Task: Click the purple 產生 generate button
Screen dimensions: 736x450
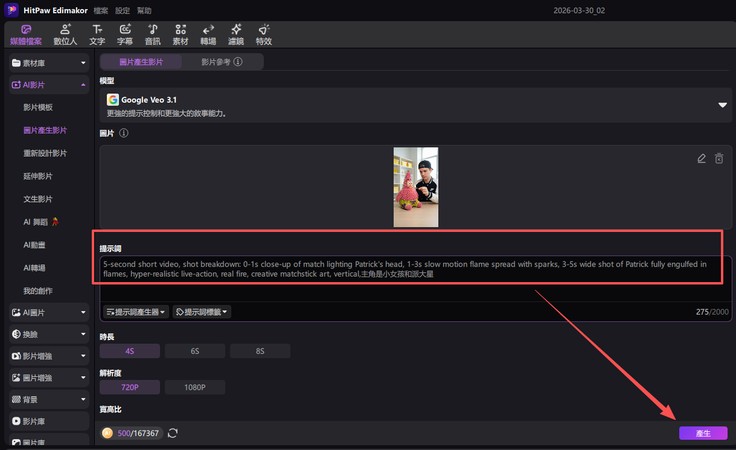Action: pyautogui.click(x=703, y=433)
